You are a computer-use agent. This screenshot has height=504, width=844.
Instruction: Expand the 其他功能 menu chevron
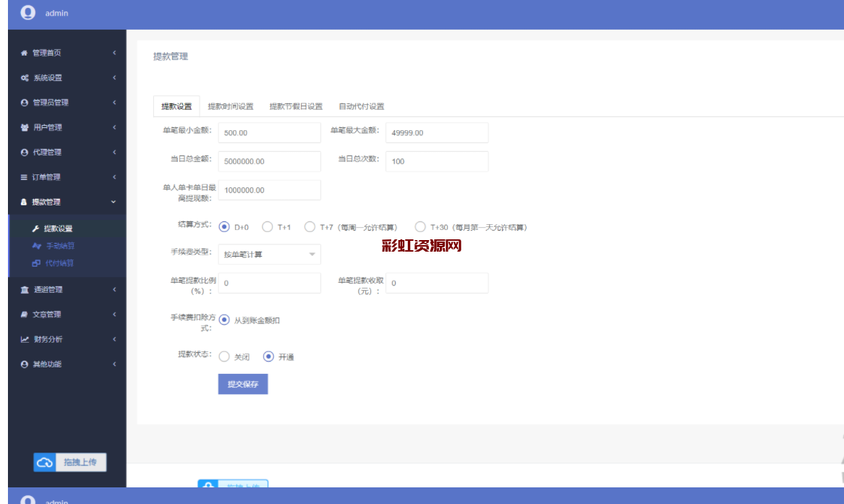pos(114,364)
